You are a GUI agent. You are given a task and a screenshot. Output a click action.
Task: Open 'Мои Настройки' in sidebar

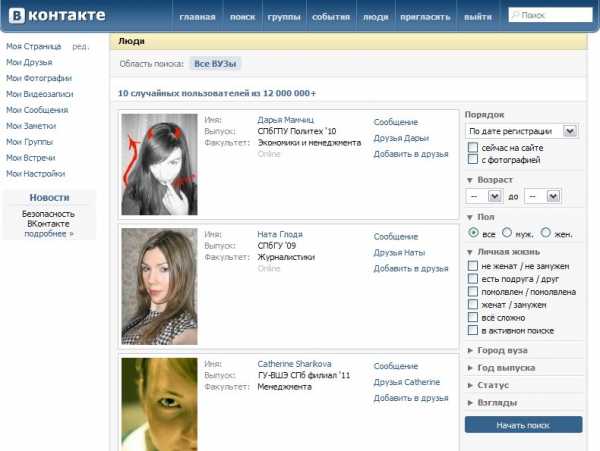[x=36, y=174]
